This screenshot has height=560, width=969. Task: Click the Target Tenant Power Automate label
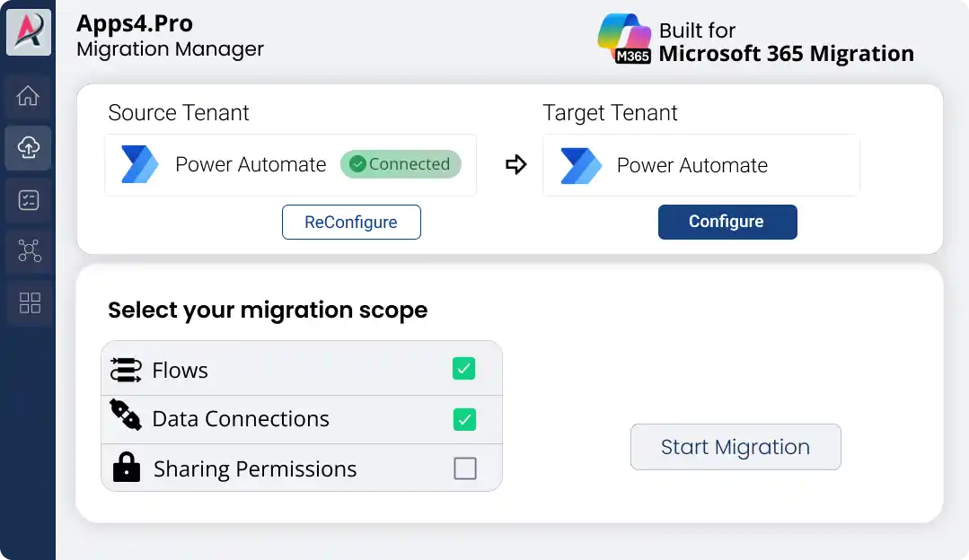click(692, 165)
